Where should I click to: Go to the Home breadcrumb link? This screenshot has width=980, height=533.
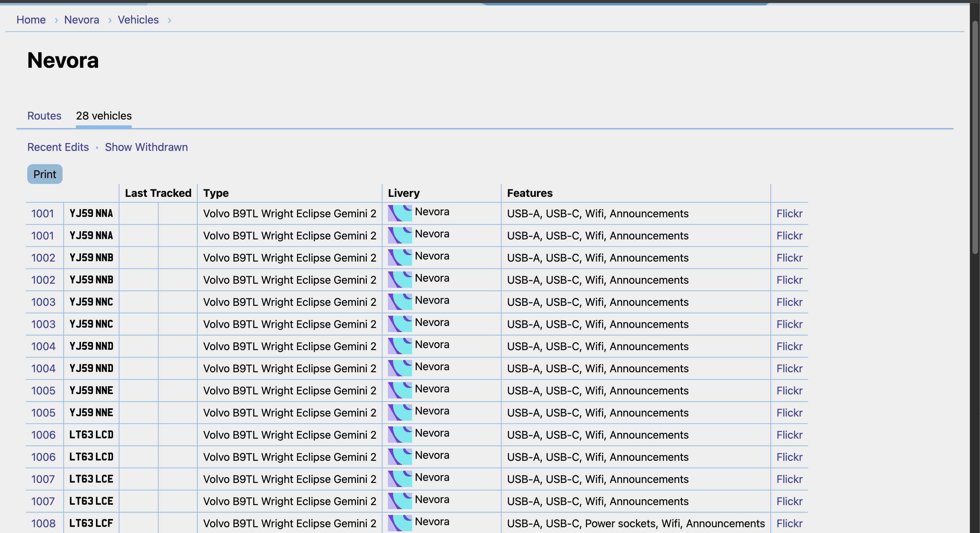point(31,20)
